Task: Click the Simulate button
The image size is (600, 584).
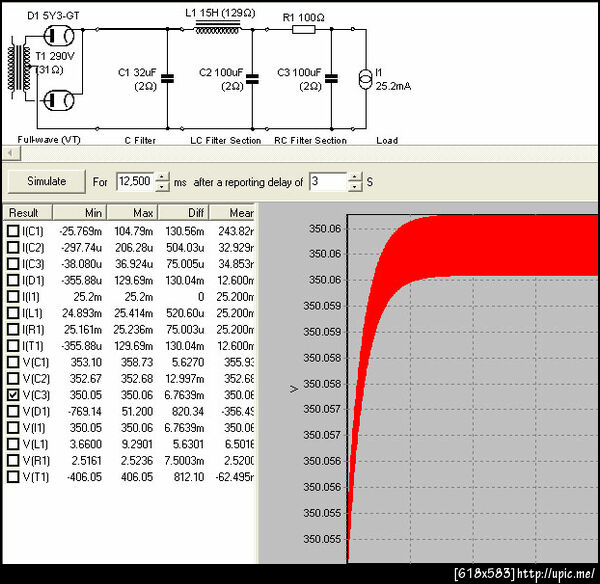Action: 46,181
